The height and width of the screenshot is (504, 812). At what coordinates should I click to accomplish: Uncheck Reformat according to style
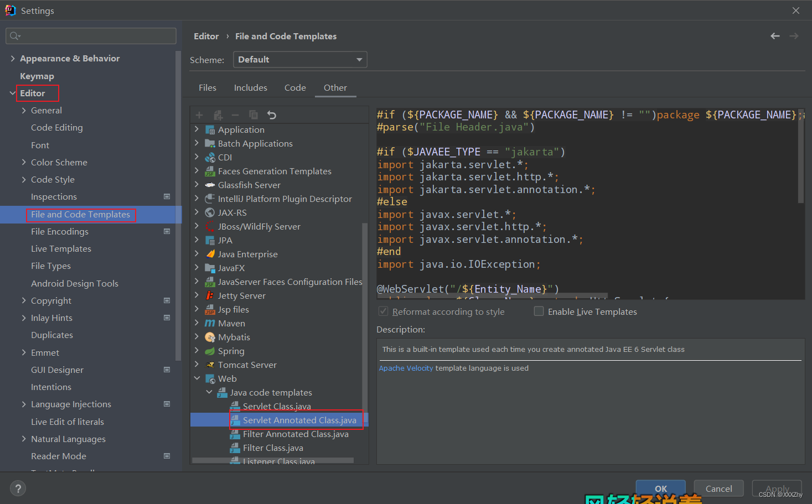[382, 311]
